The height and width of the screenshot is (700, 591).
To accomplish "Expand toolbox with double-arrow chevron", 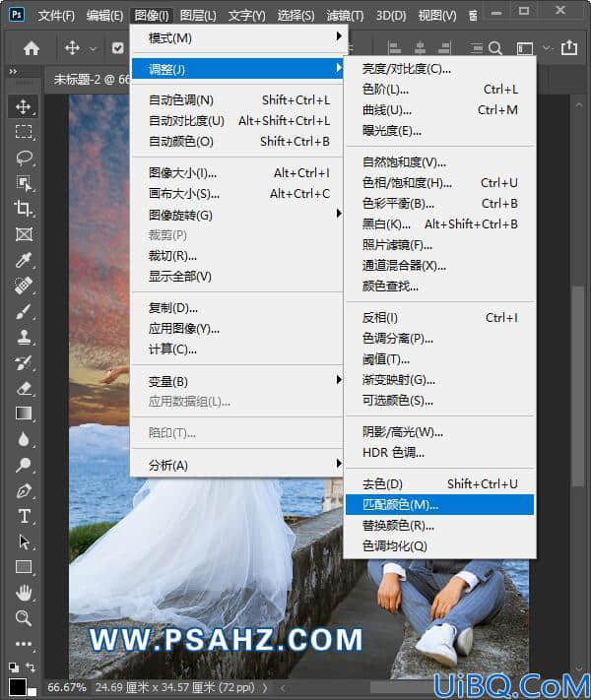I will 13,71.
